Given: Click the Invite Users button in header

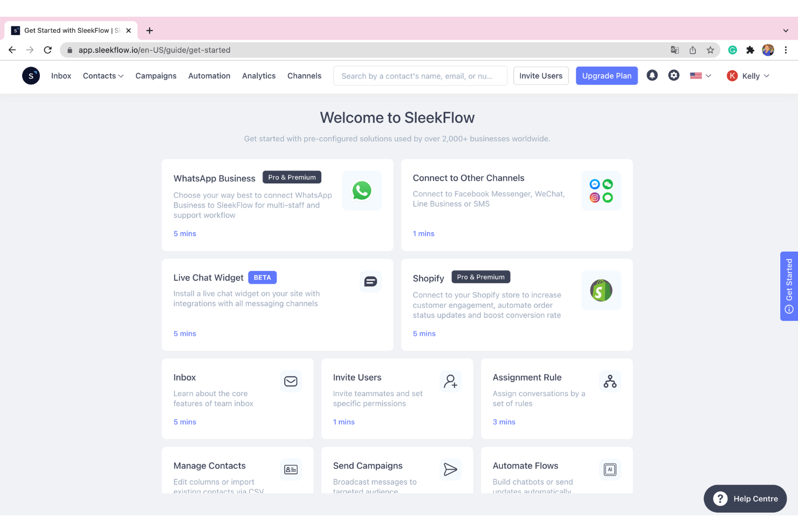Looking at the screenshot, I should [541, 76].
